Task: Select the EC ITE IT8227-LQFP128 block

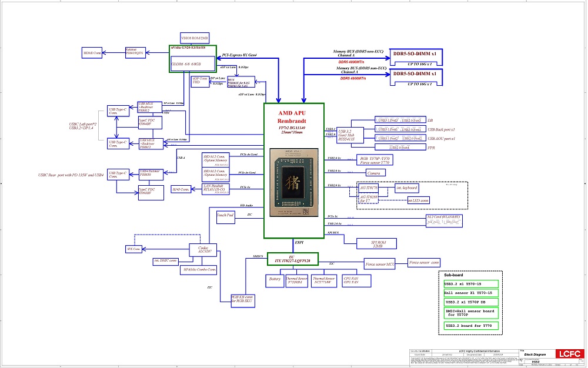Action: pos(292,259)
